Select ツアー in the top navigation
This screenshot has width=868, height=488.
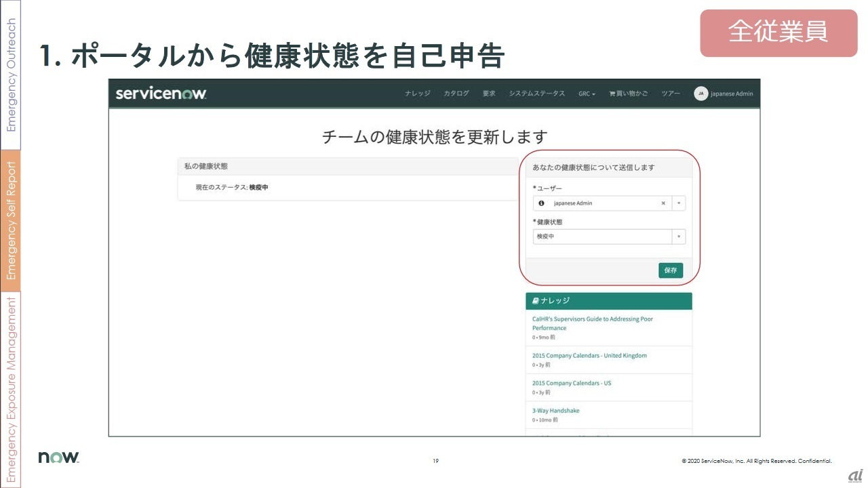point(670,94)
